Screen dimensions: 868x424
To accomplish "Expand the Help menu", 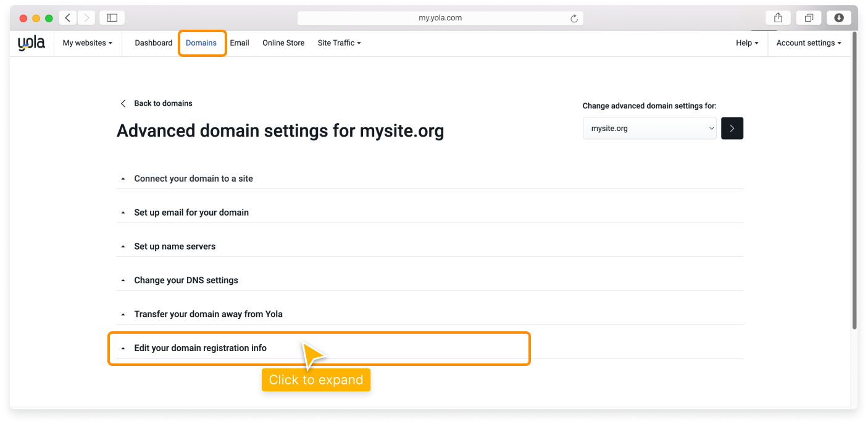I will (x=747, y=43).
